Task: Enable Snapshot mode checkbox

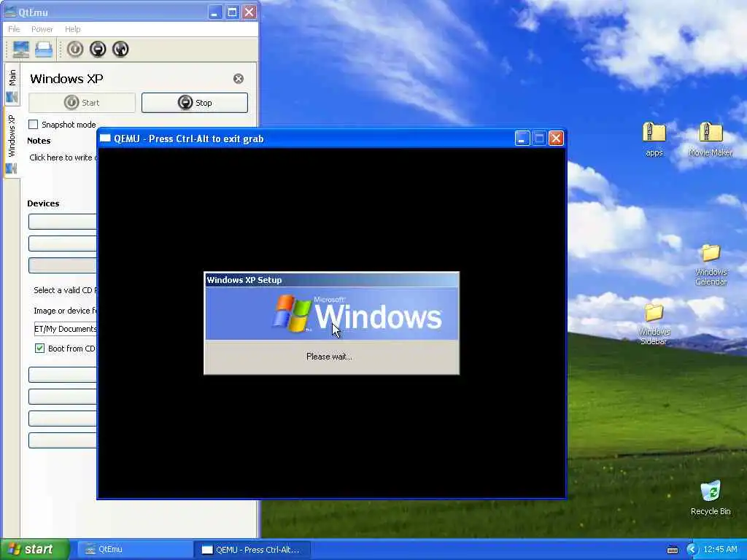Action: (x=34, y=125)
